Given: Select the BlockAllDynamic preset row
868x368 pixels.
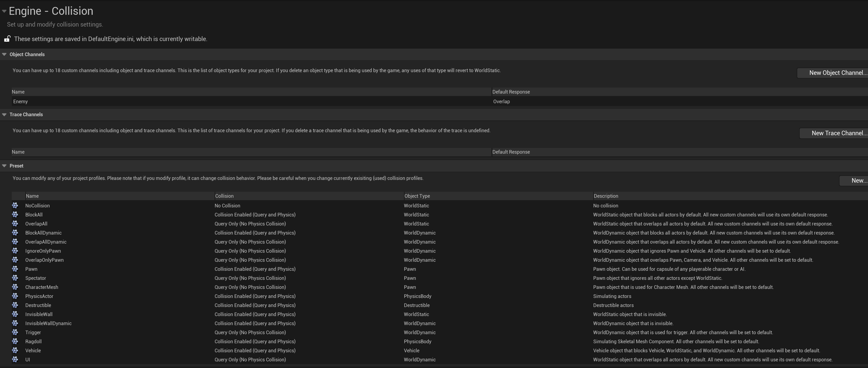Looking at the screenshot, I should [43, 233].
